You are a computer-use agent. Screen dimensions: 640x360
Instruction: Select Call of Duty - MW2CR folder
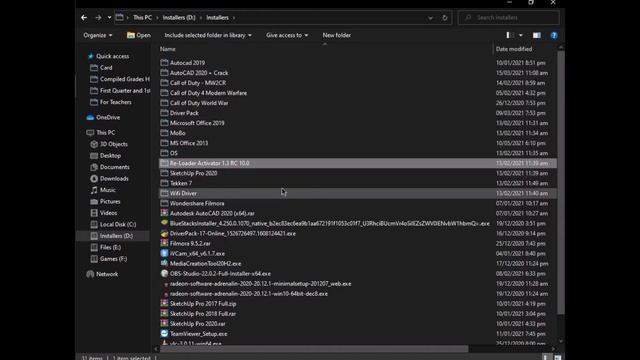(x=198, y=83)
